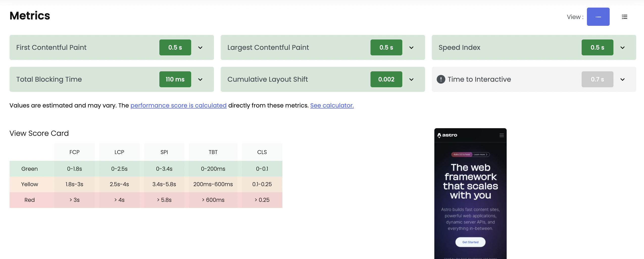Viewport: 644px width, 259px height.
Task: Click the green FCP range cell 0-1.8s
Action: (74, 169)
